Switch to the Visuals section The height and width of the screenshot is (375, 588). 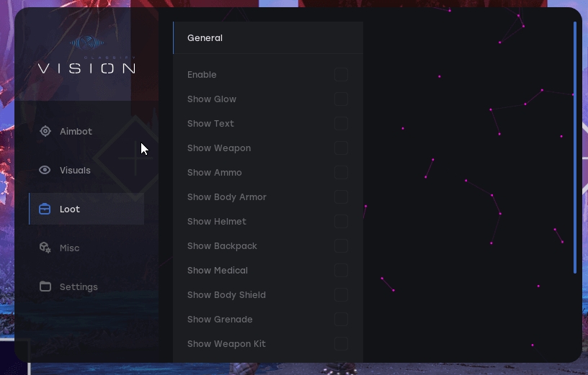pos(86,170)
